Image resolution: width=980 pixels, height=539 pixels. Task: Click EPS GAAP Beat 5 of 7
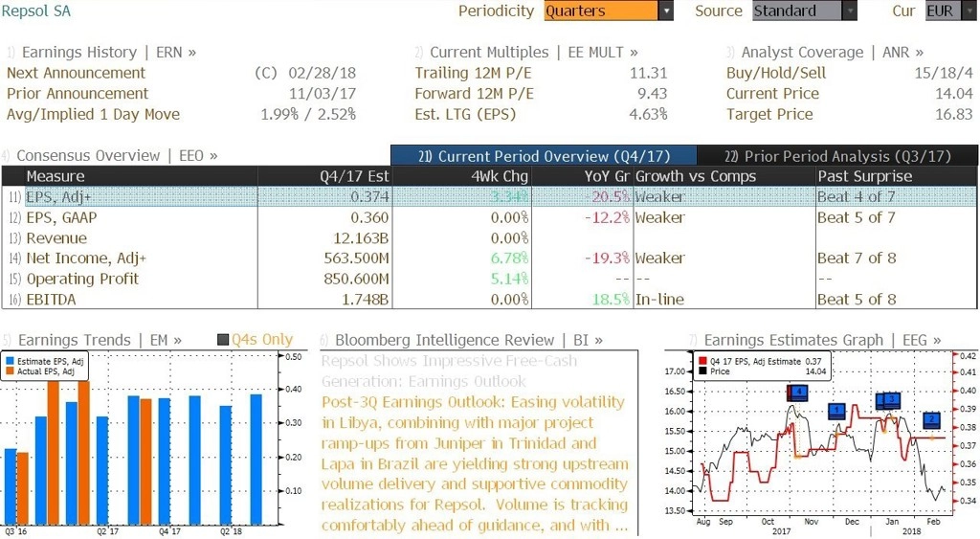pyautogui.click(x=857, y=217)
